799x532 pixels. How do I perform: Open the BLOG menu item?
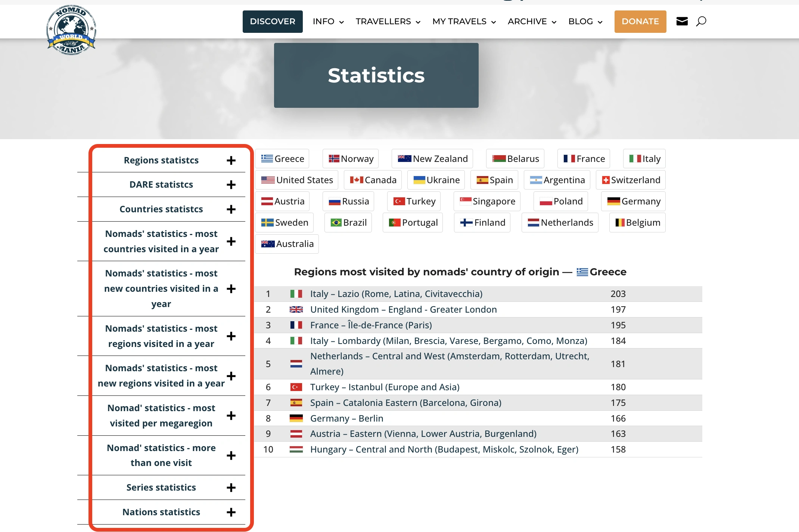click(x=585, y=22)
